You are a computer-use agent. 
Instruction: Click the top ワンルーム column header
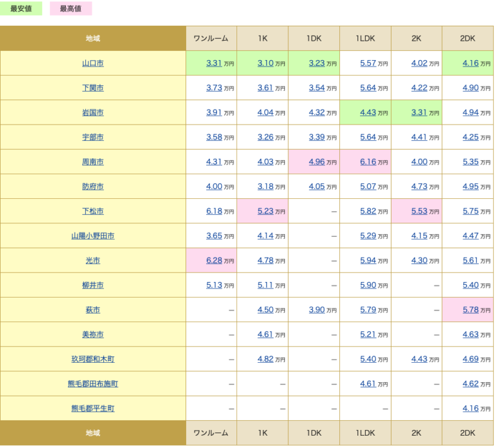[211, 39]
